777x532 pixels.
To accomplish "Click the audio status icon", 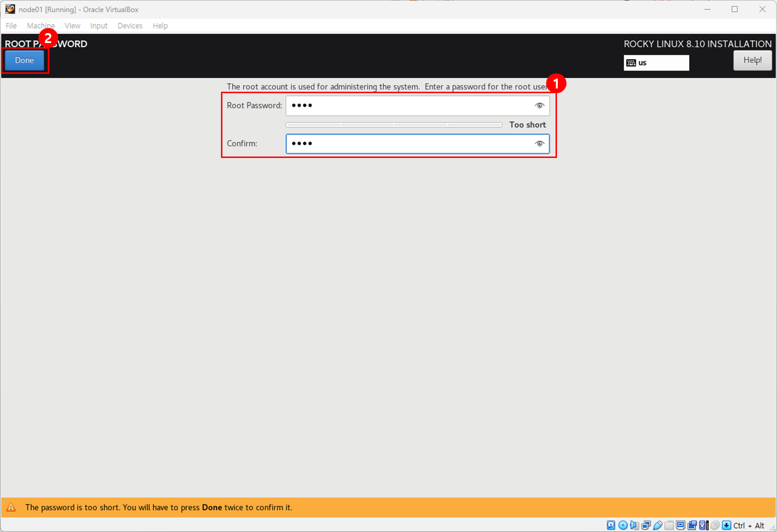I will point(634,525).
